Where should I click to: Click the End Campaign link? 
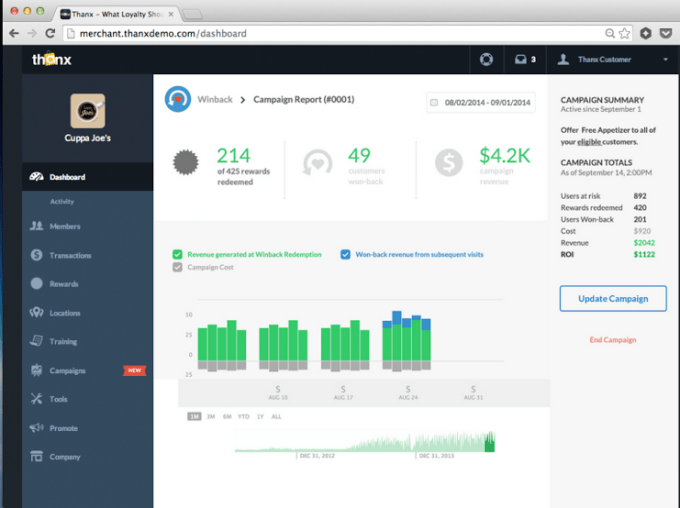[x=612, y=340]
